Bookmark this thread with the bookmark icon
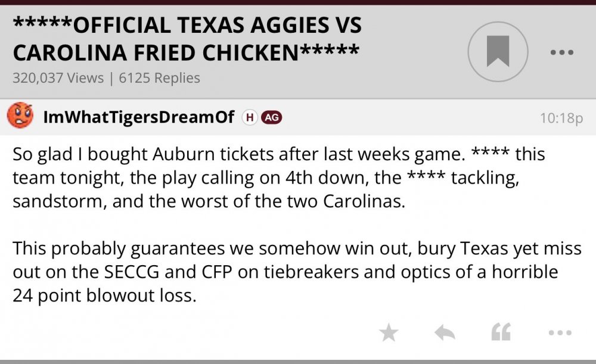 point(497,51)
